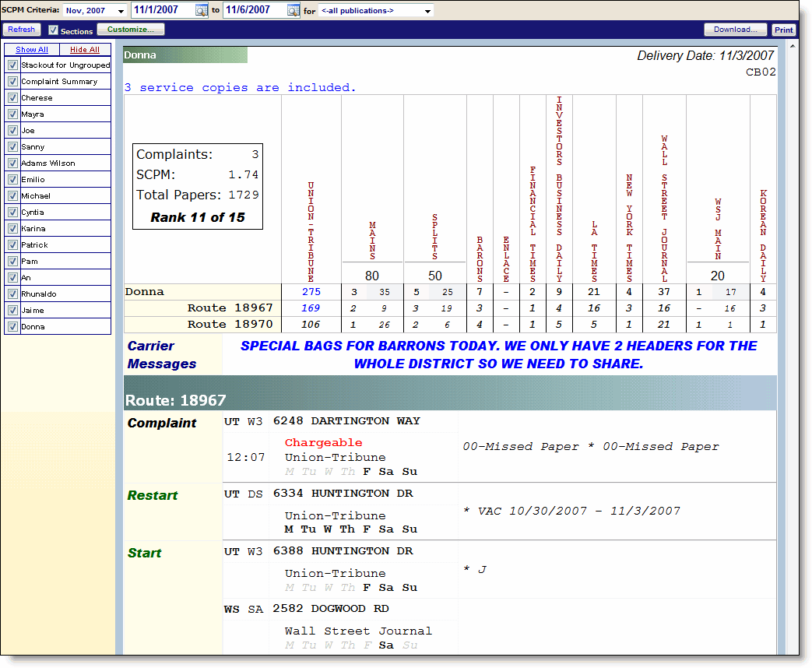
Task: Select Adams Wilson in the sections list
Action: tap(48, 163)
